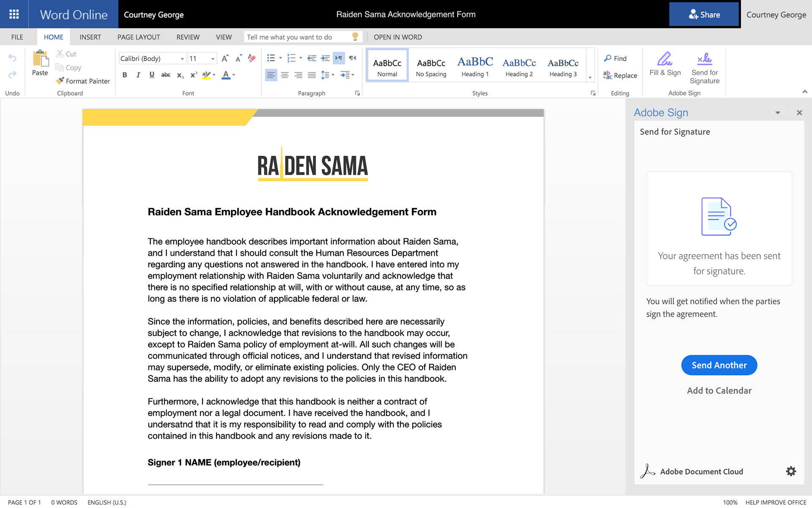This screenshot has width=812, height=508.
Task: Click the Paste clipboard icon
Action: tap(40, 59)
